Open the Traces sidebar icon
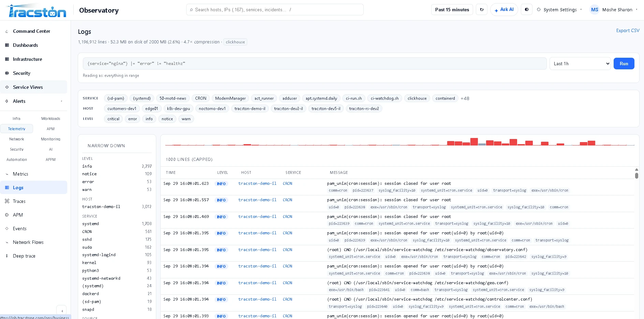Screen dimensions: 644x319 (7, 201)
